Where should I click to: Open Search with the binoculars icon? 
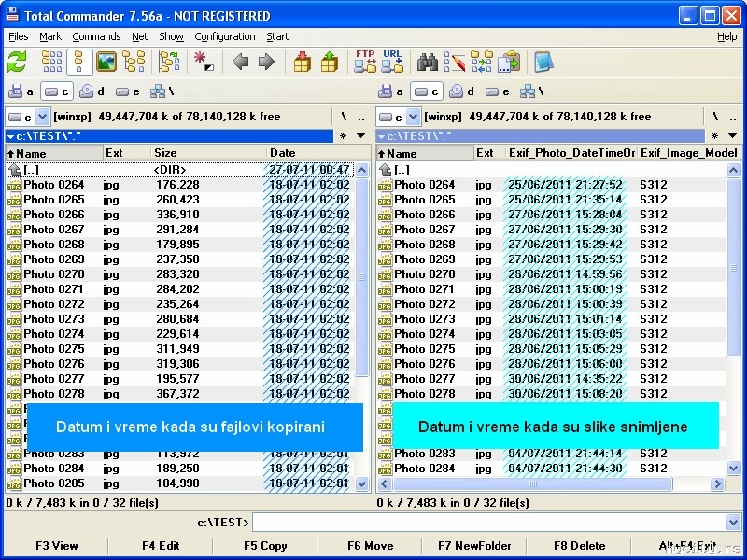coord(428,63)
